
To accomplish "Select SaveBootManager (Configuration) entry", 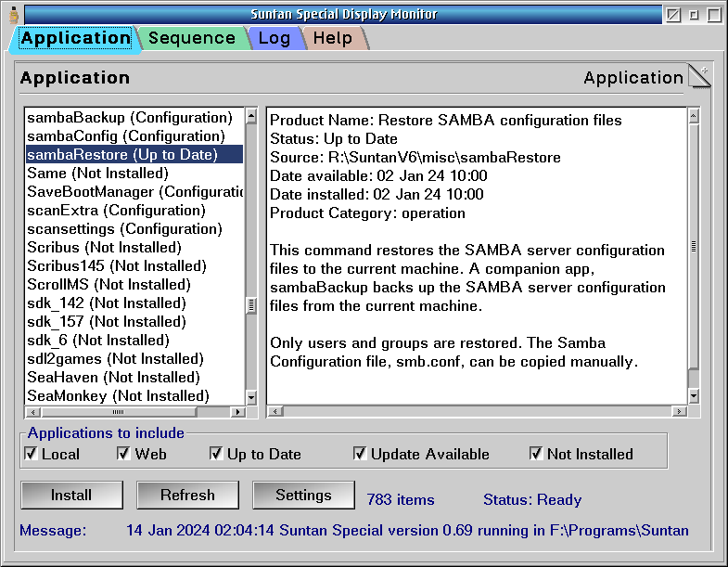I will (x=134, y=192).
